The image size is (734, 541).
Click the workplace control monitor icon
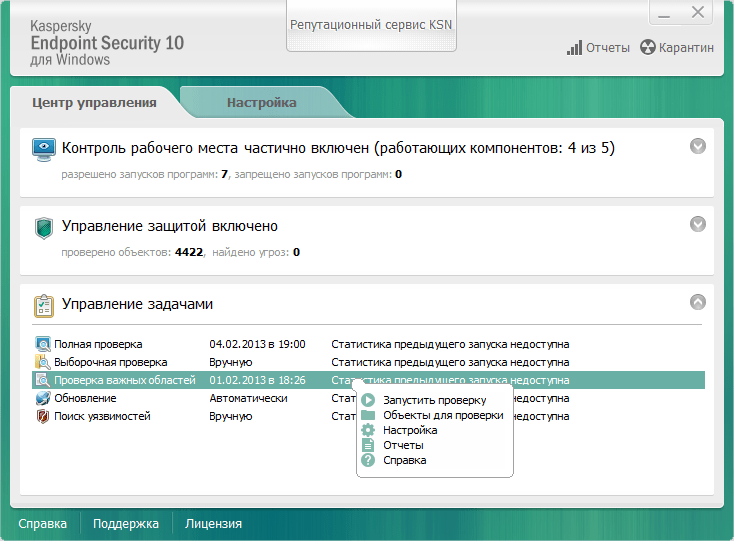pos(44,150)
